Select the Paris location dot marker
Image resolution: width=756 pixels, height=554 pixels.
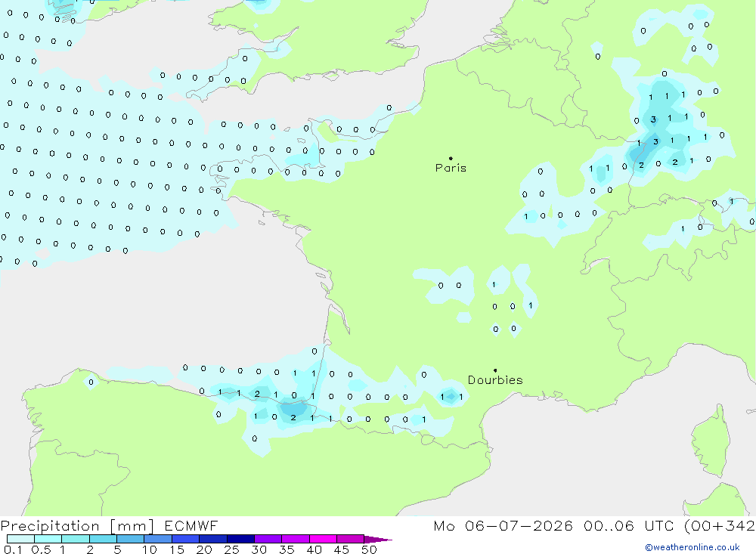451,158
